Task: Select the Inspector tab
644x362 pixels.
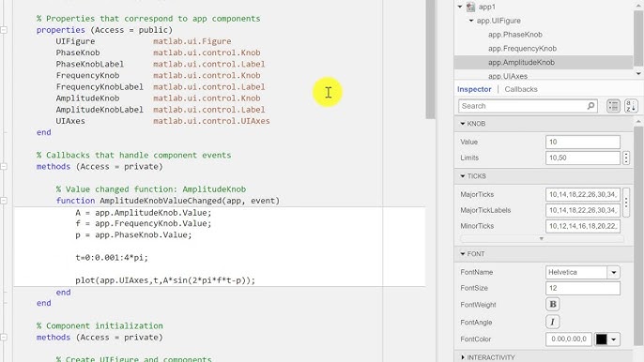Action: (474, 89)
